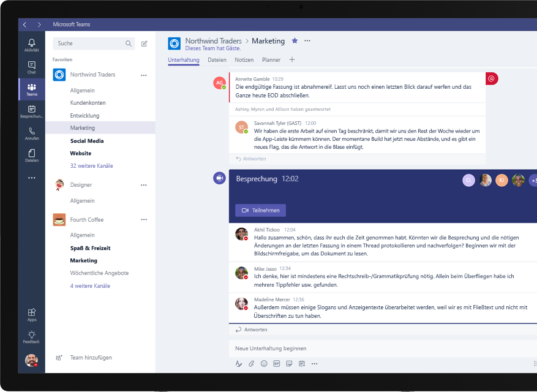Open the Feedback lightbulb icon

click(31, 337)
